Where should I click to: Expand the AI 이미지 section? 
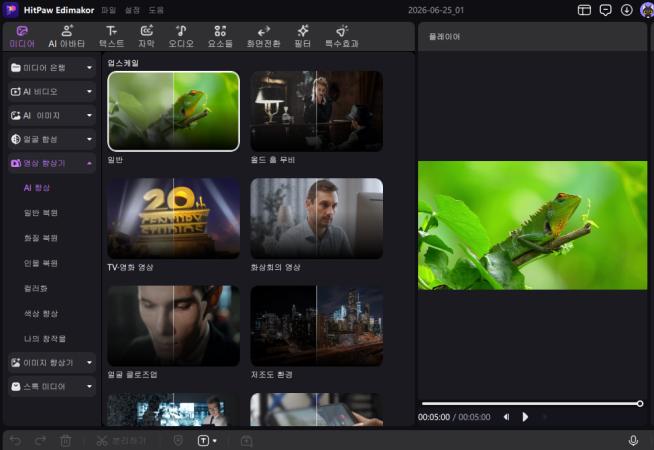pyautogui.click(x=52, y=116)
